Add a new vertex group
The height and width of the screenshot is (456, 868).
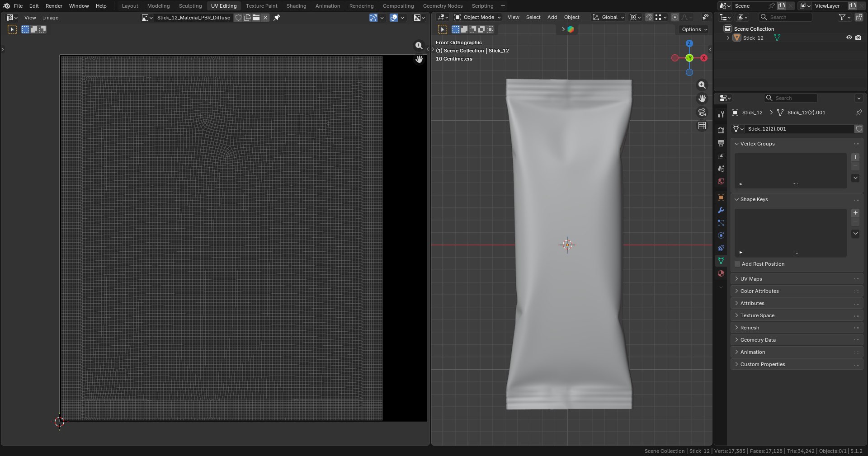pos(855,157)
